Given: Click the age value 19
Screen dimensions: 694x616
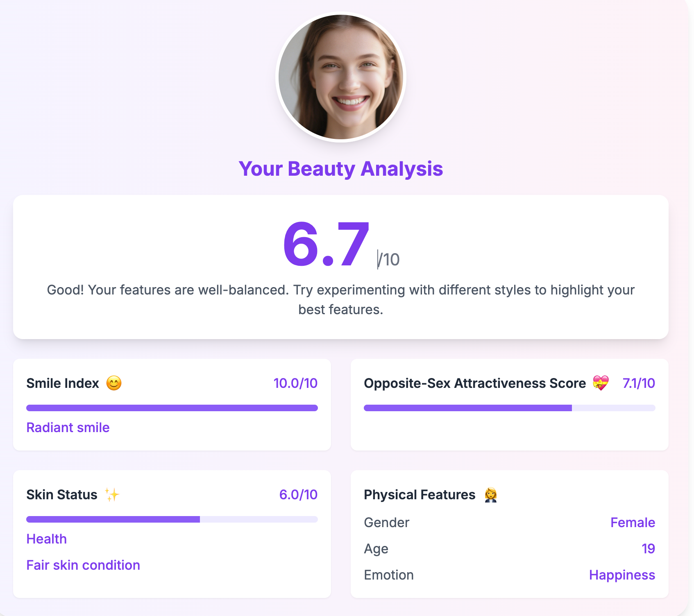Looking at the screenshot, I should 648,548.
